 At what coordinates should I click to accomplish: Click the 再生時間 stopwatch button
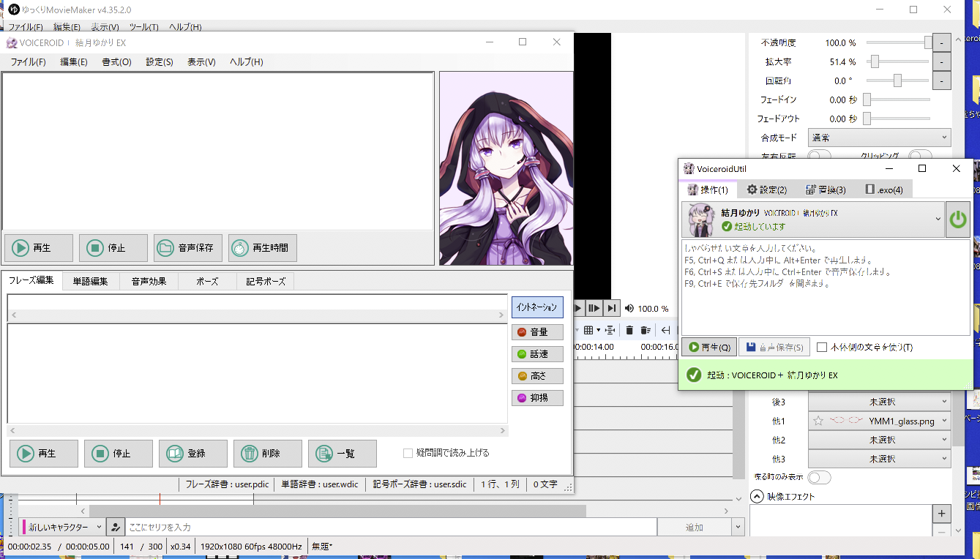coord(263,248)
